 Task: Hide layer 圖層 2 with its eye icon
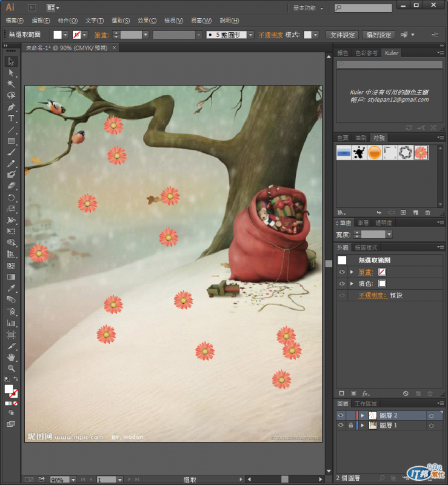[341, 415]
